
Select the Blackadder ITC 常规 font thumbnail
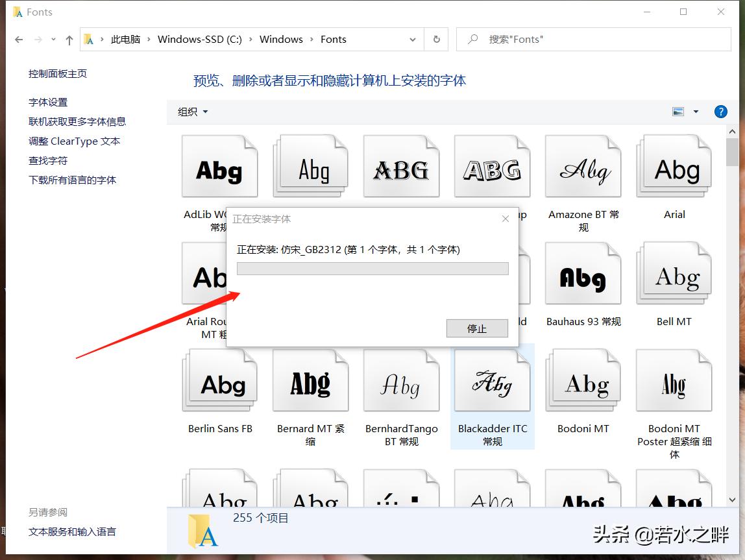pos(493,380)
